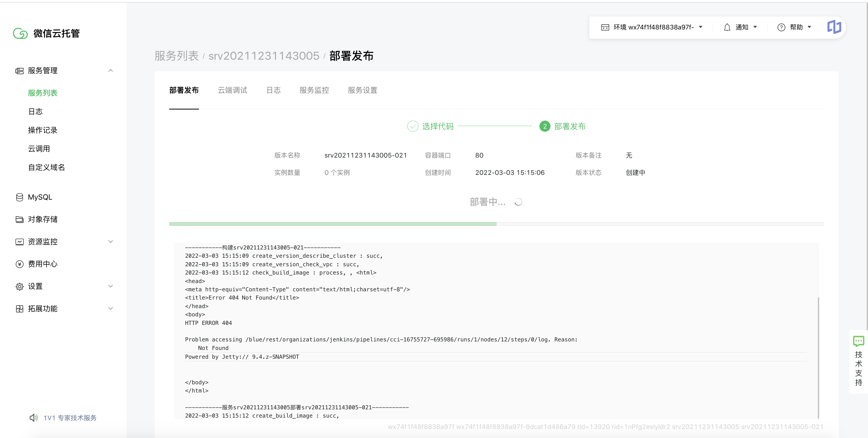Screen dimensions: 868x438
Task: Click the 创建时间 value 2022-03-03 15:15:06
Action: coord(510,173)
